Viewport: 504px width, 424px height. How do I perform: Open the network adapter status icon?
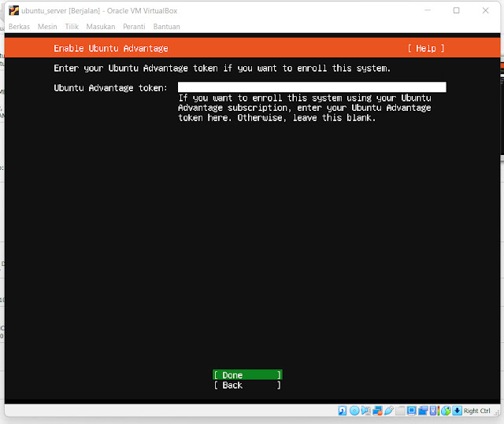[x=378, y=411]
